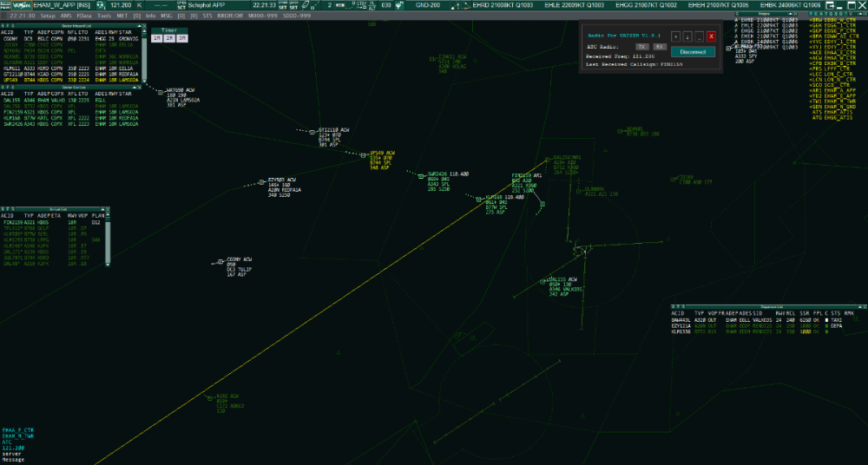Close the Sector Inbound List panel
The image size is (868, 465).
click(144, 26)
